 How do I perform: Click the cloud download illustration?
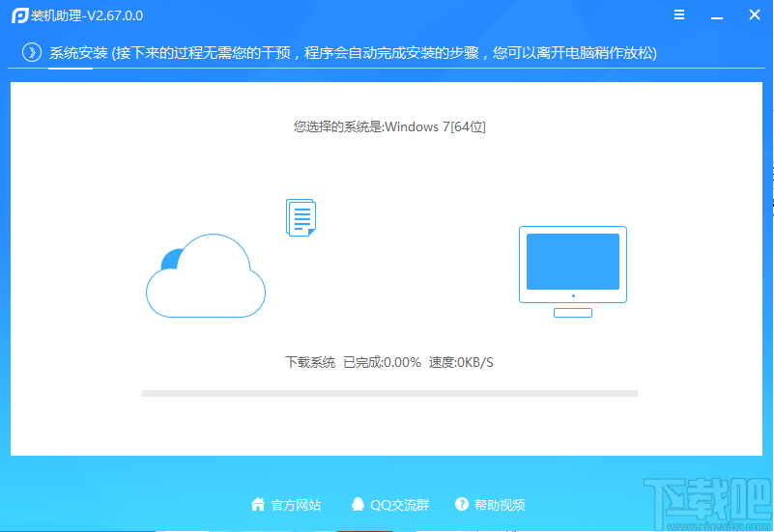tap(206, 275)
